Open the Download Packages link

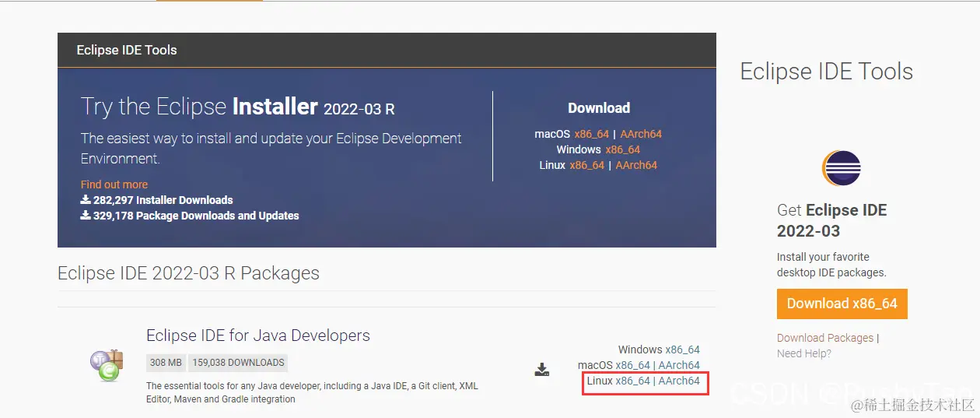[x=825, y=338]
